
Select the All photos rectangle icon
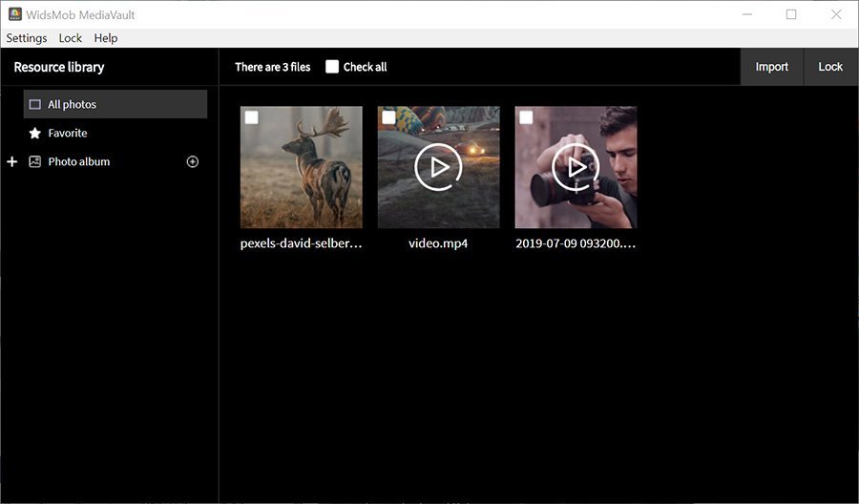[x=35, y=104]
